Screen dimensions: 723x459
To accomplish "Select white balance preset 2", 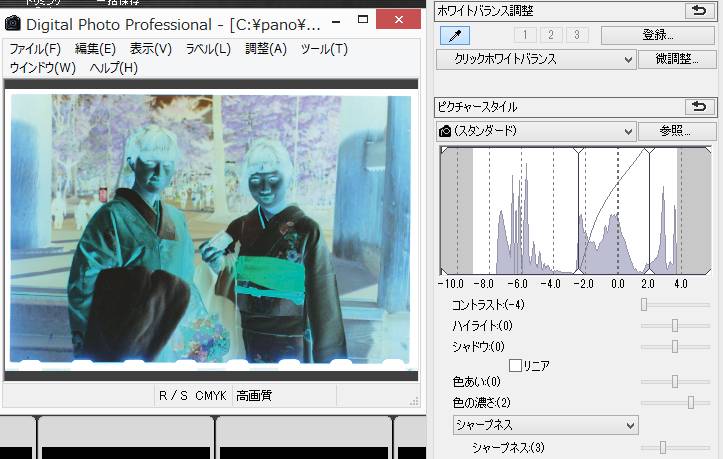I will pos(551,35).
